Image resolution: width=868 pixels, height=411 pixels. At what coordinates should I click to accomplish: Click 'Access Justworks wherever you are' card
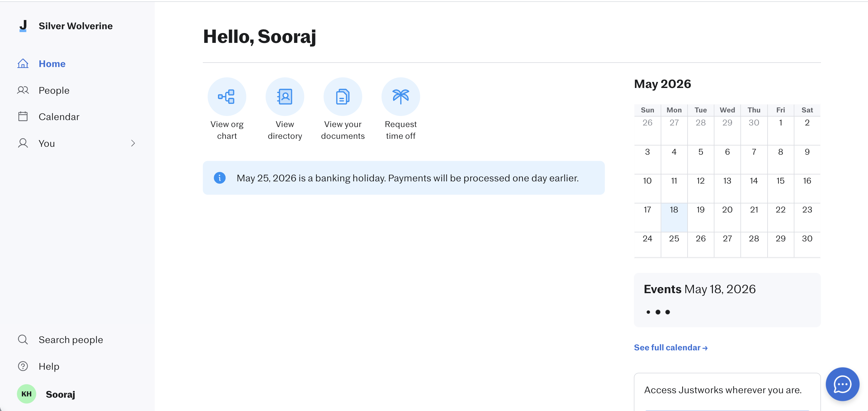[x=727, y=392]
